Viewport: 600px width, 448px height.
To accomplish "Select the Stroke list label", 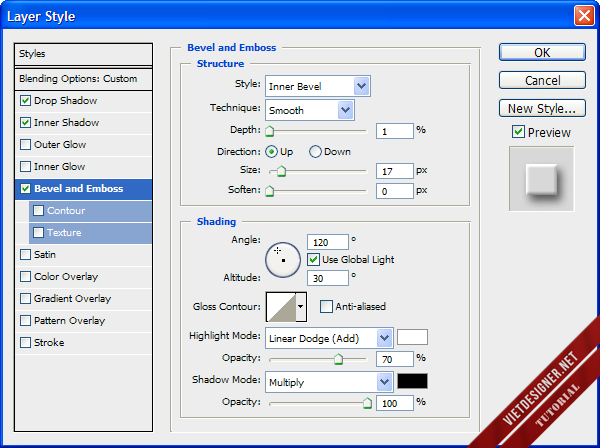I will (49, 342).
